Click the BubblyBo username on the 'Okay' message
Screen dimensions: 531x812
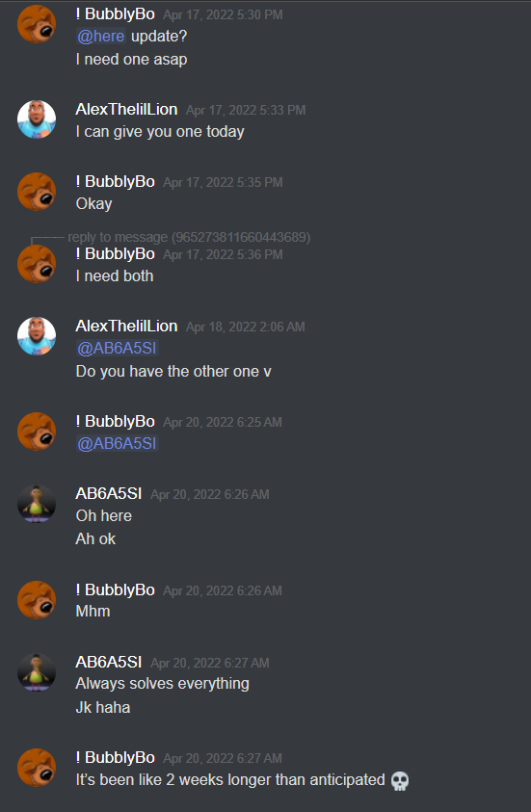pos(115,181)
